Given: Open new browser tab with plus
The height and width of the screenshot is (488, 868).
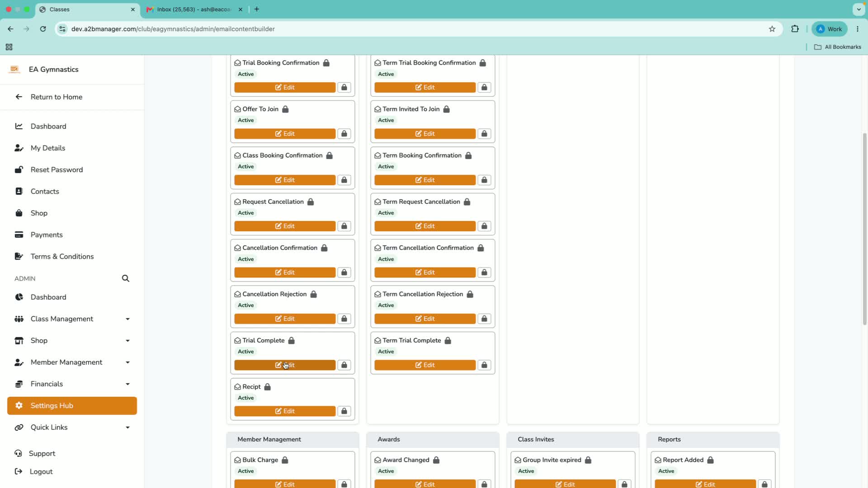Looking at the screenshot, I should tap(257, 9).
